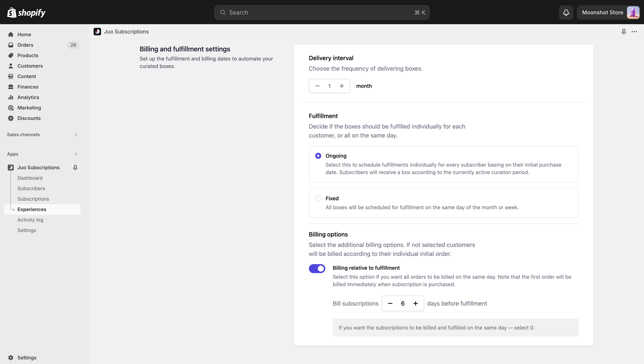Select the Fixed radio button
This screenshot has width=644, height=364.
tap(318, 198)
